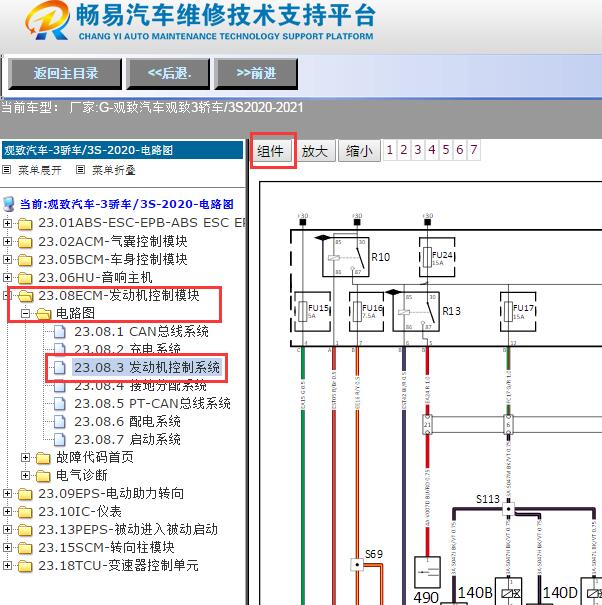Click the computer icon beside 当前:观致汽车
The height and width of the screenshot is (605, 602).
(x=8, y=204)
